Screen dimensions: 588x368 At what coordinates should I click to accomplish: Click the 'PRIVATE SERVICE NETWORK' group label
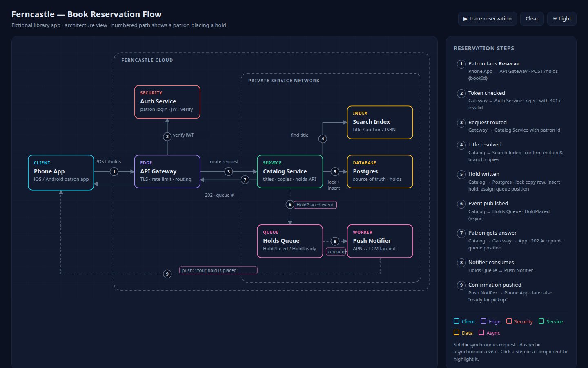284,81
